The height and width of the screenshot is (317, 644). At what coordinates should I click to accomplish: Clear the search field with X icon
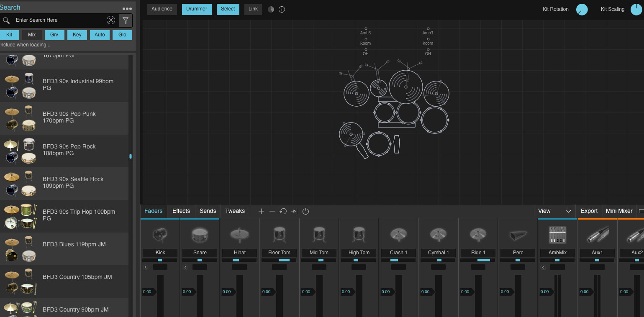tap(111, 20)
